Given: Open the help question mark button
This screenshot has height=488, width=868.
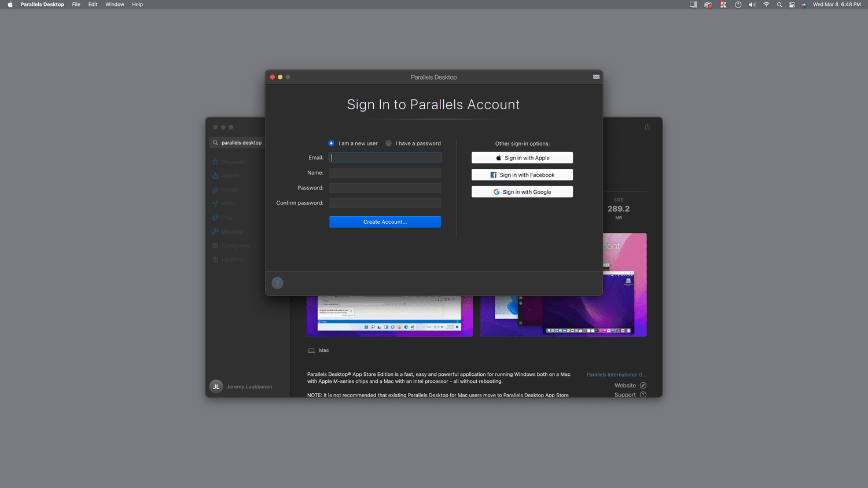Looking at the screenshot, I should point(277,283).
